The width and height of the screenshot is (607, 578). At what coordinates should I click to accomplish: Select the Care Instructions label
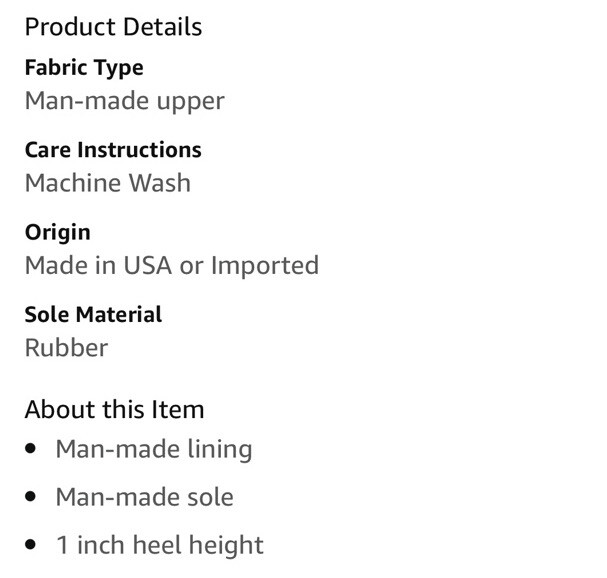[x=113, y=150]
